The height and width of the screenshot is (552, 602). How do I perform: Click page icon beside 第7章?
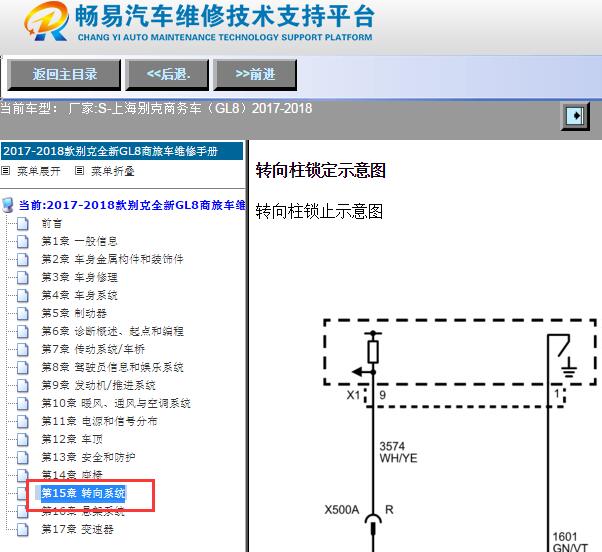[x=23, y=349]
